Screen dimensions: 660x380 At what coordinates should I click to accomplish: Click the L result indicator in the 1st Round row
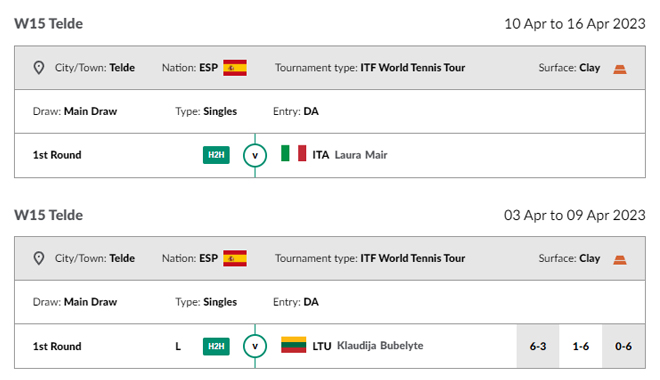[178, 346]
